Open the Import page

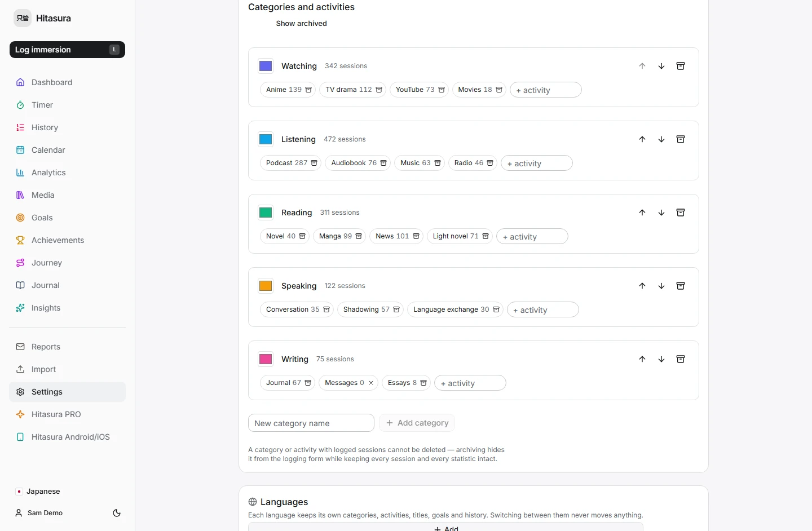(68, 369)
